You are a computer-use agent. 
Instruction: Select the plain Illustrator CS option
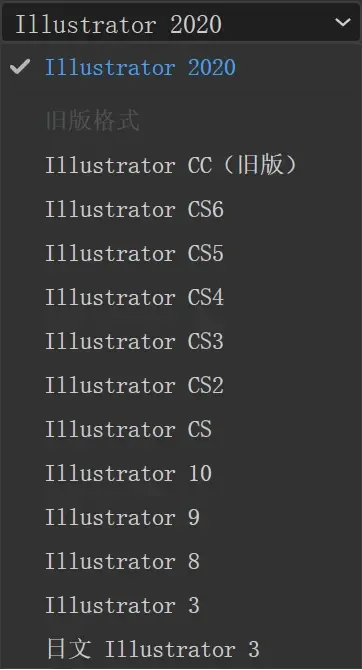click(x=181, y=429)
